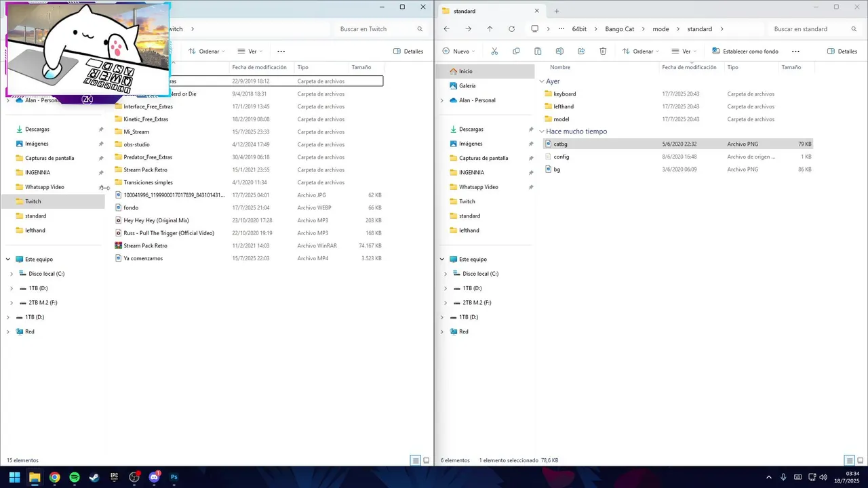
Task: Open Steam from the taskbar
Action: (x=94, y=477)
